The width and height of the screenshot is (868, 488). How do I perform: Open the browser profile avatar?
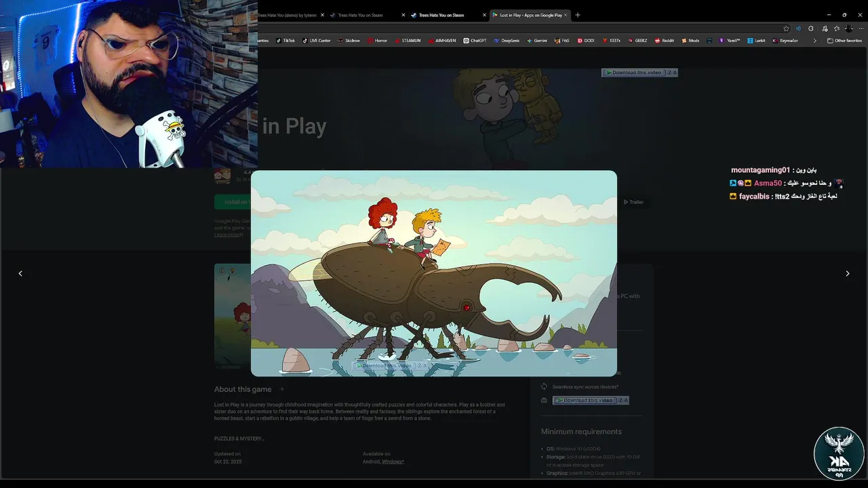[x=848, y=28]
